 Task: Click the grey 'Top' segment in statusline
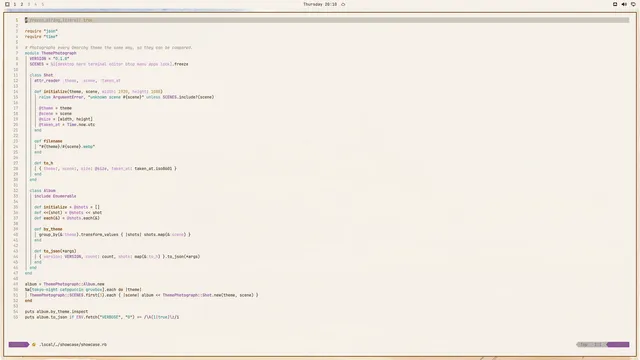coord(591,344)
